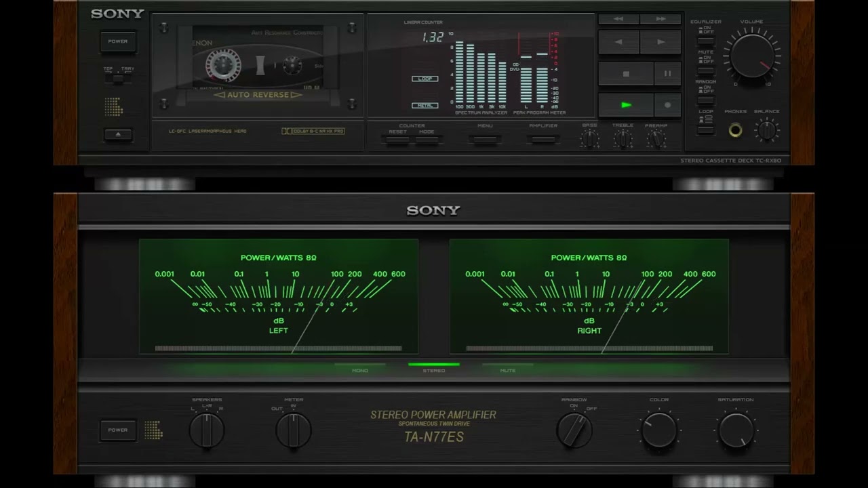This screenshot has width=868, height=488.
Task: Click the Meter out/in selector knob
Action: tap(294, 430)
